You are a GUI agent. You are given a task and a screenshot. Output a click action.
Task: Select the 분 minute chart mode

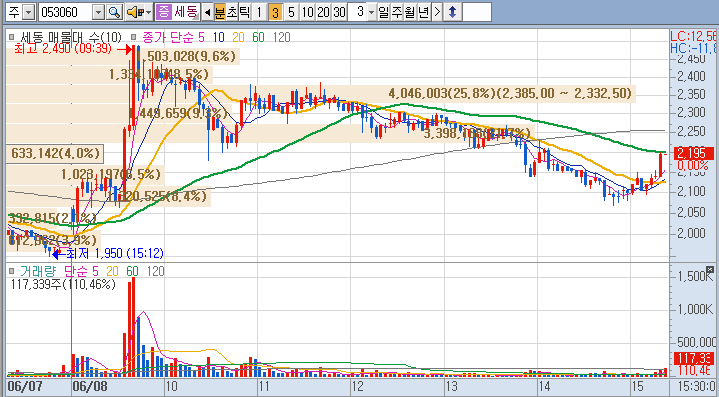click(x=220, y=12)
